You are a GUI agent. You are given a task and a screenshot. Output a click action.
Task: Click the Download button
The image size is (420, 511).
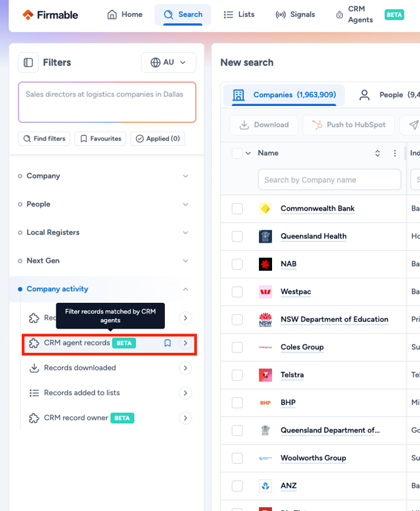point(264,125)
